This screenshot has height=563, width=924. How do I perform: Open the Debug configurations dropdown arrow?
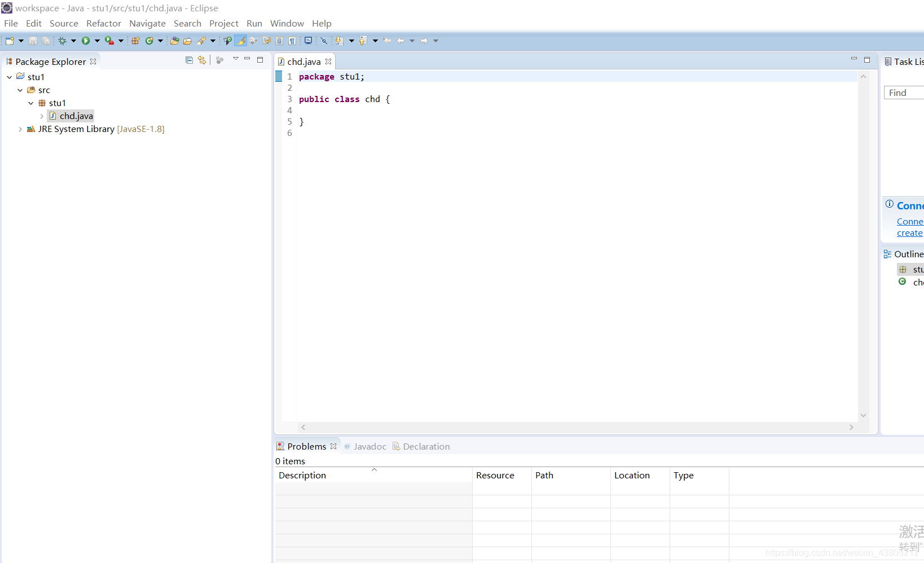coord(73,41)
